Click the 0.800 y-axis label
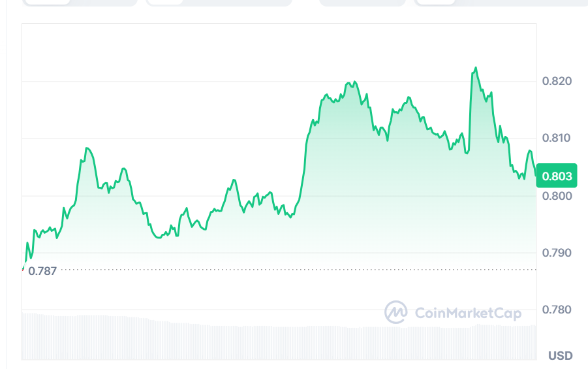The height and width of the screenshot is (369, 588). [557, 195]
